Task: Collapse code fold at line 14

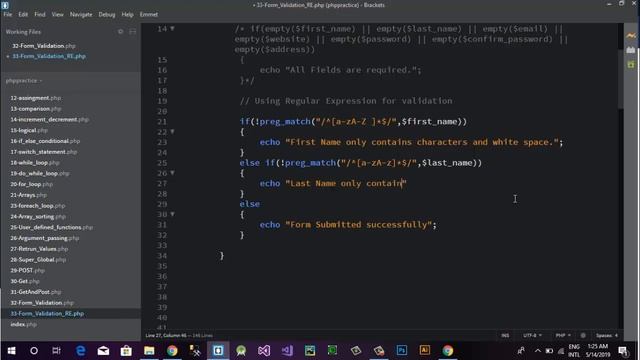Action: coord(172,29)
